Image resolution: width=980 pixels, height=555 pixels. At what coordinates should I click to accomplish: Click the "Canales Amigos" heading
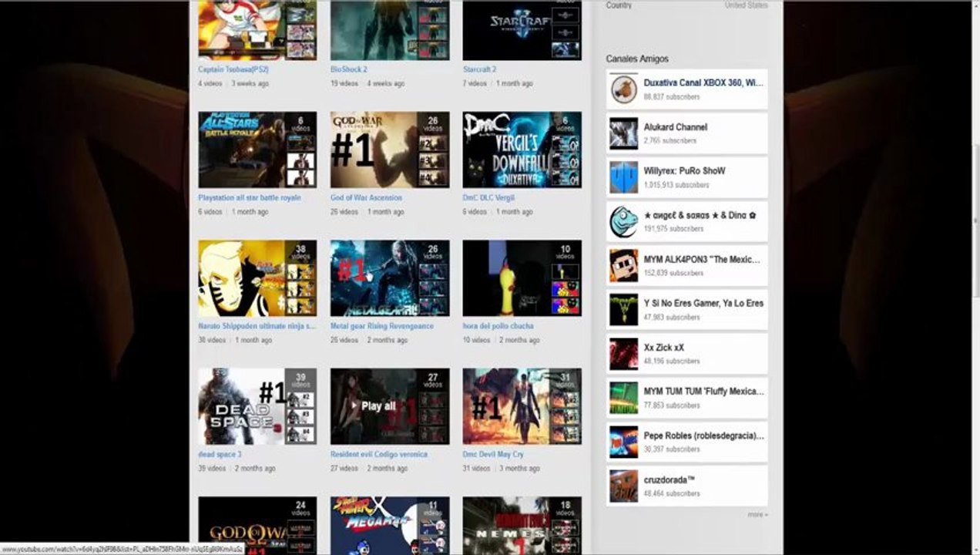(637, 59)
